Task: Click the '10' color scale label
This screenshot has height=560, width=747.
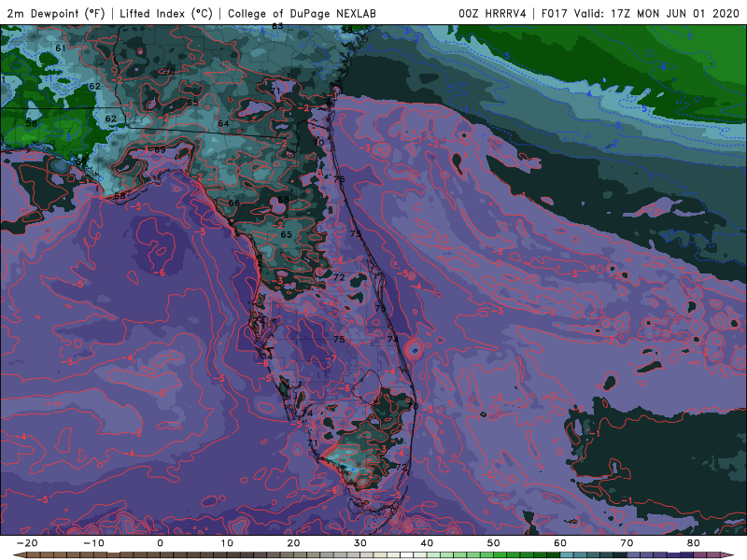Action: [x=227, y=543]
